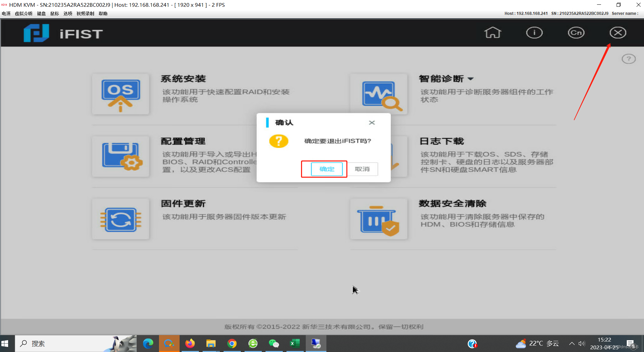Open the 虚拟介质 menu
The width and height of the screenshot is (644, 352).
coord(24,14)
